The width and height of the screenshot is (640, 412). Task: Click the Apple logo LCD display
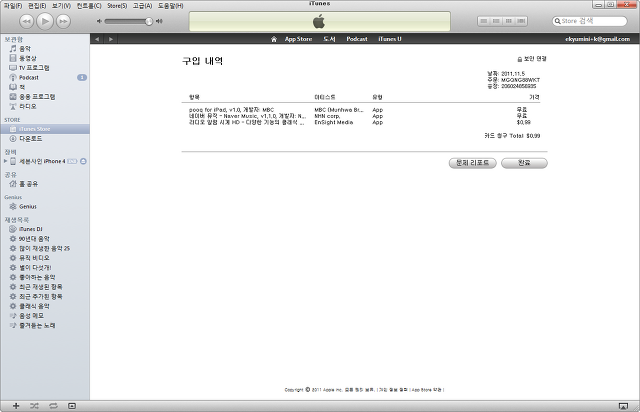320,21
